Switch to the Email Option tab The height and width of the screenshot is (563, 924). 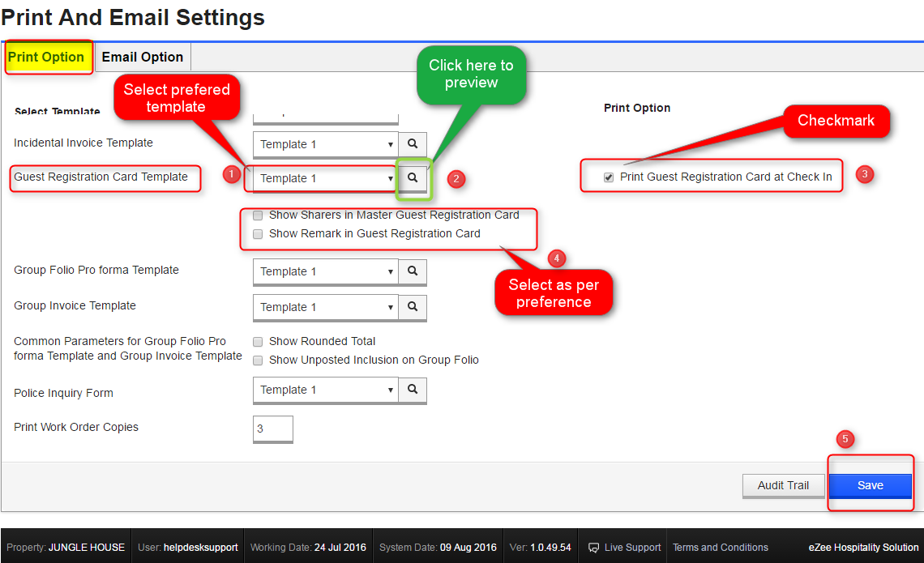(143, 57)
